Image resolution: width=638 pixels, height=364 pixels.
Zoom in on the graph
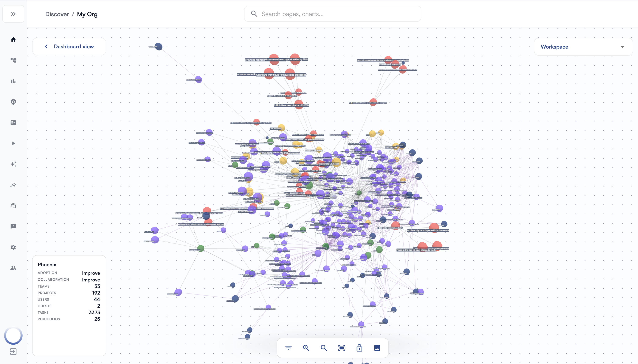pos(306,348)
